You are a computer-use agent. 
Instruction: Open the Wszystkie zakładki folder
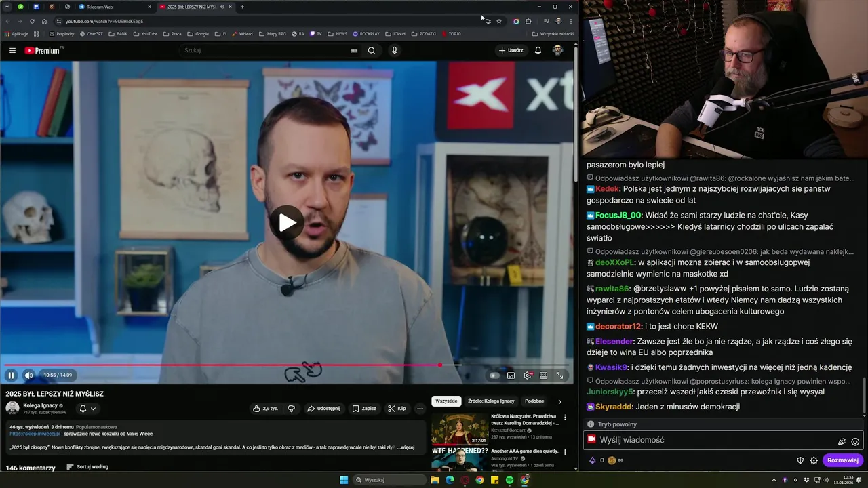[553, 33]
